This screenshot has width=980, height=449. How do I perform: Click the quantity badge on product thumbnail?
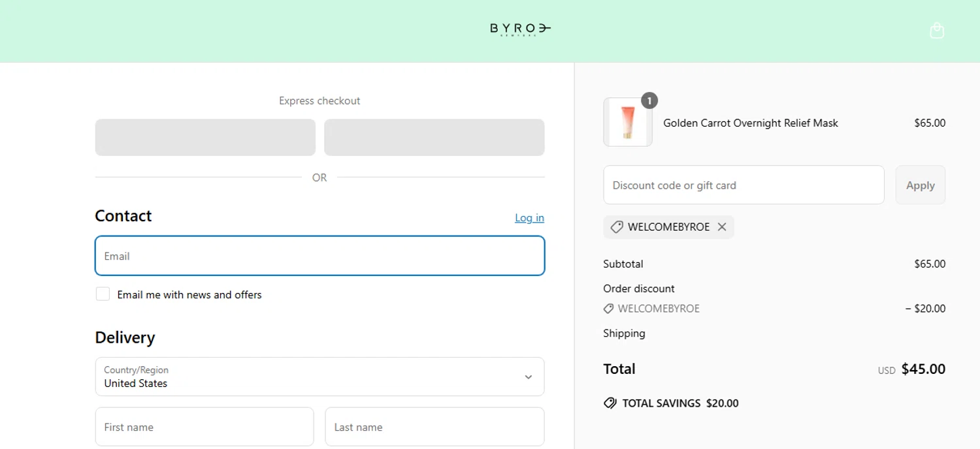click(x=649, y=101)
